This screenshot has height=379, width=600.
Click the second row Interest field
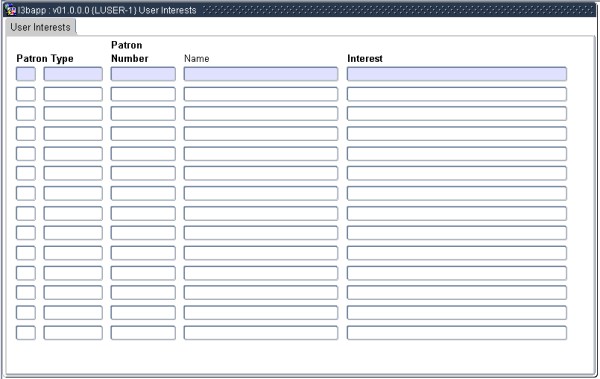click(x=457, y=94)
